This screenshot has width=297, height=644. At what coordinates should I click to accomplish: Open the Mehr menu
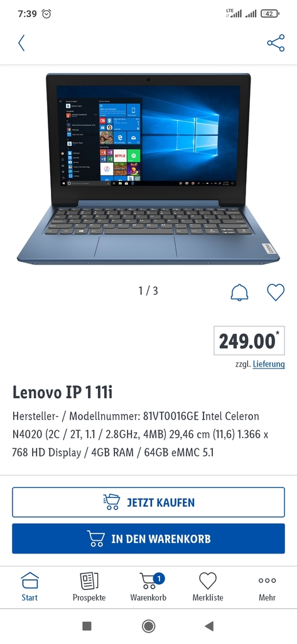tap(267, 587)
